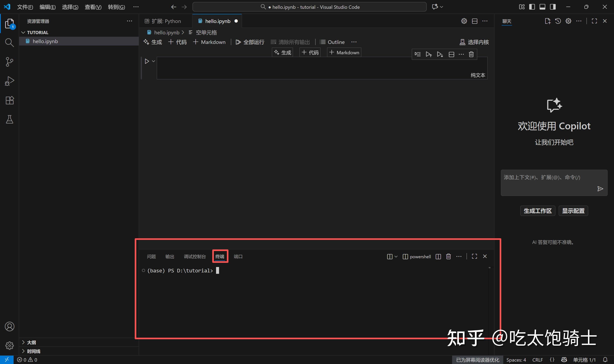Viewport: 614px width, 364px height.
Task: Open the cell run options dropdown arrow
Action: 153,61
